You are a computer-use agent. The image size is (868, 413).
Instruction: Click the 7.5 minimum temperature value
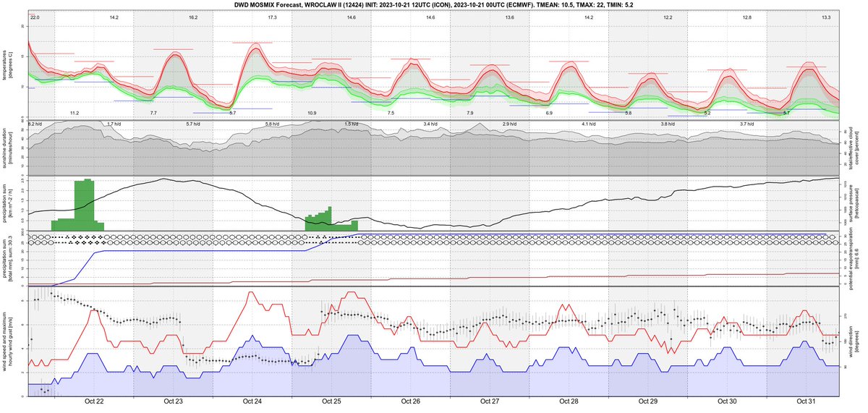tap(391, 114)
